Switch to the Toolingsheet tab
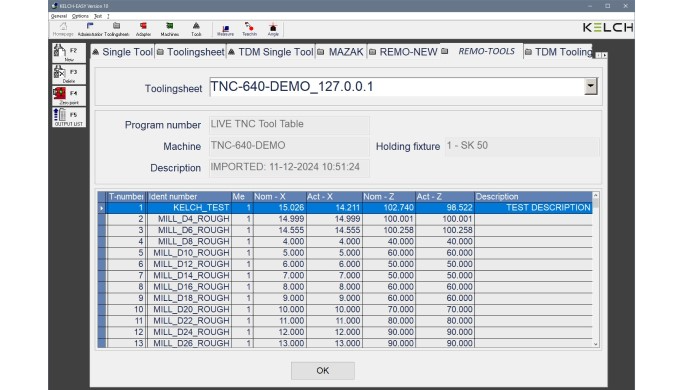This screenshot has width=680, height=390. (191, 52)
